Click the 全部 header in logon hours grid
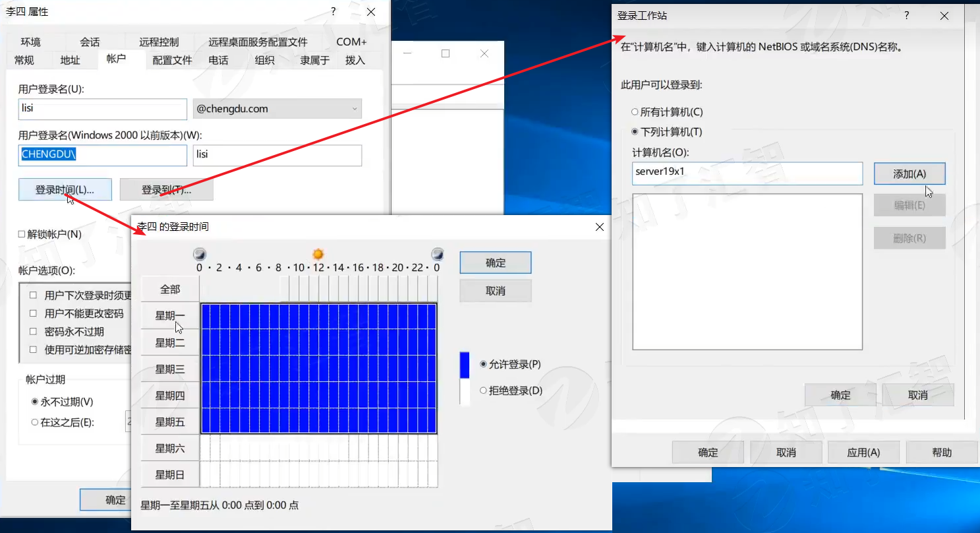This screenshot has height=533, width=980. tap(170, 289)
